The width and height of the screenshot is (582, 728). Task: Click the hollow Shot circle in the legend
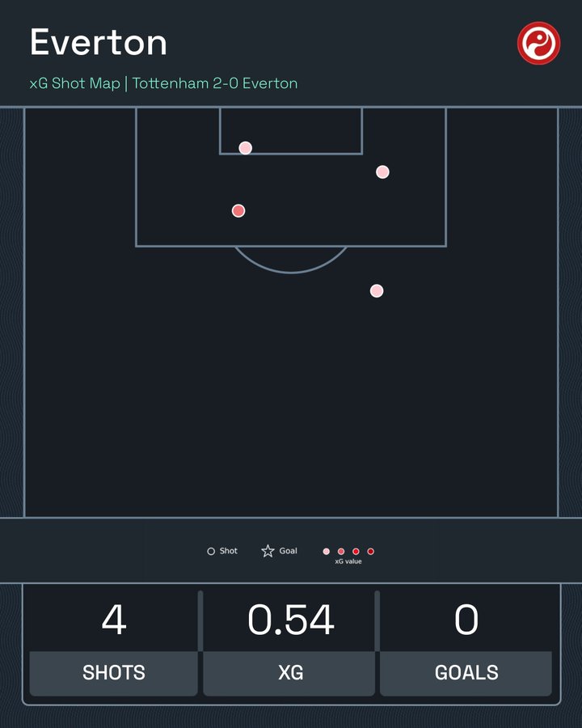click(211, 552)
